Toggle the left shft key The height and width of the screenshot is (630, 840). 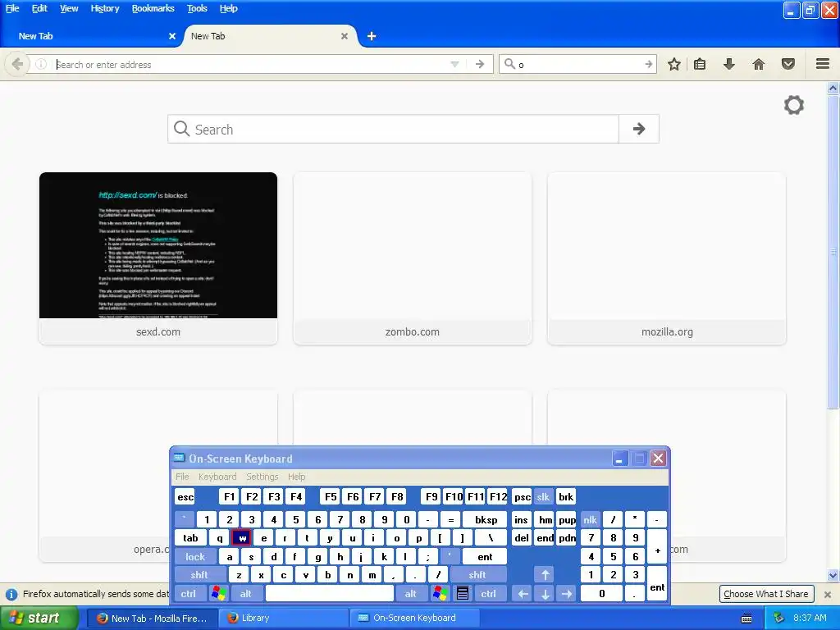(x=199, y=575)
